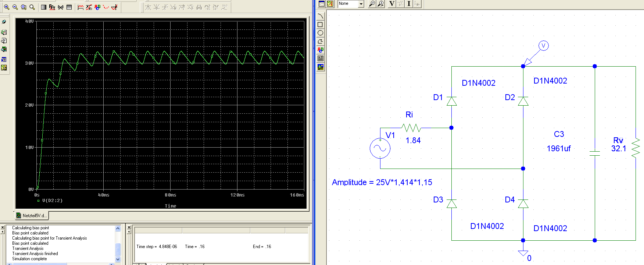The width and height of the screenshot is (644, 265).
Task: Toggle Mark Data Points on traces
Action: (x=106, y=7)
